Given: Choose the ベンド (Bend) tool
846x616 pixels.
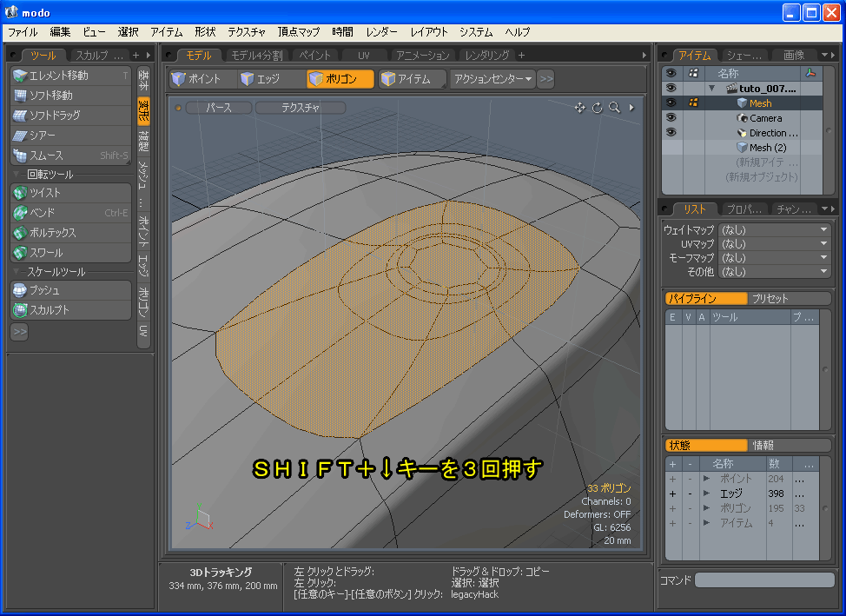Looking at the screenshot, I should coord(69,213).
